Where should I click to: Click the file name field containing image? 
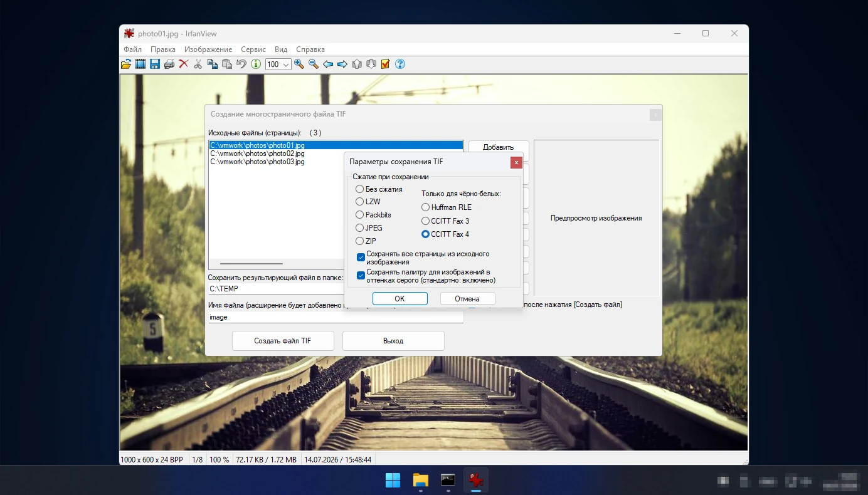pos(336,318)
